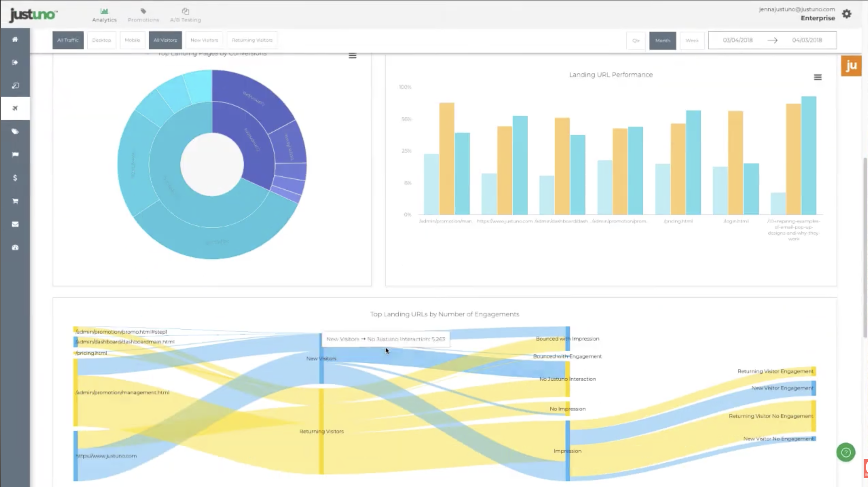This screenshot has height=487, width=868.
Task: Click the Returning Visitors Sankey node
Action: (322, 431)
